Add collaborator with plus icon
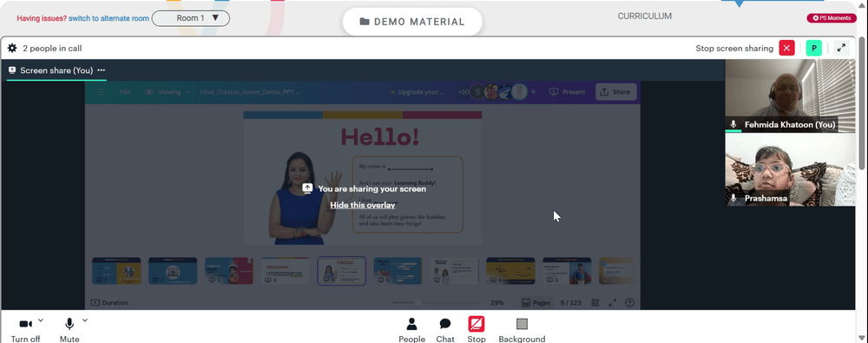Screen dimensions: 868x343 (533, 92)
